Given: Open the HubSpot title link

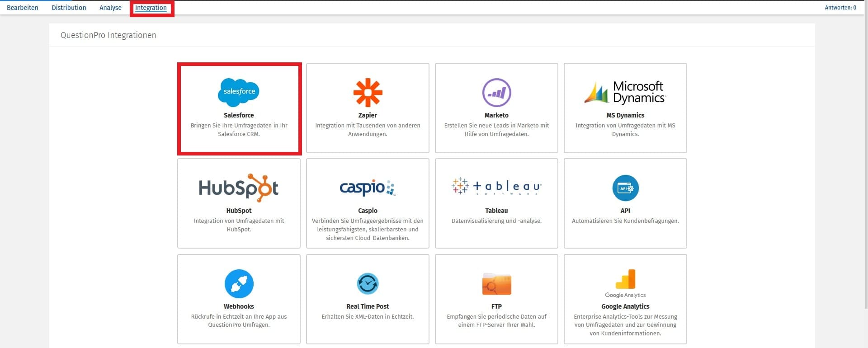Looking at the screenshot, I should coord(239,211).
